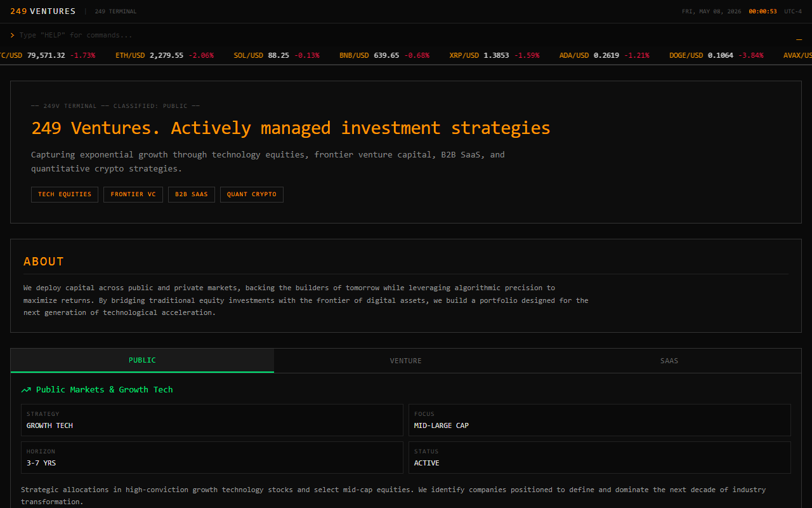Select the TECH EQUITIES tag
812x508 pixels.
(x=65, y=194)
